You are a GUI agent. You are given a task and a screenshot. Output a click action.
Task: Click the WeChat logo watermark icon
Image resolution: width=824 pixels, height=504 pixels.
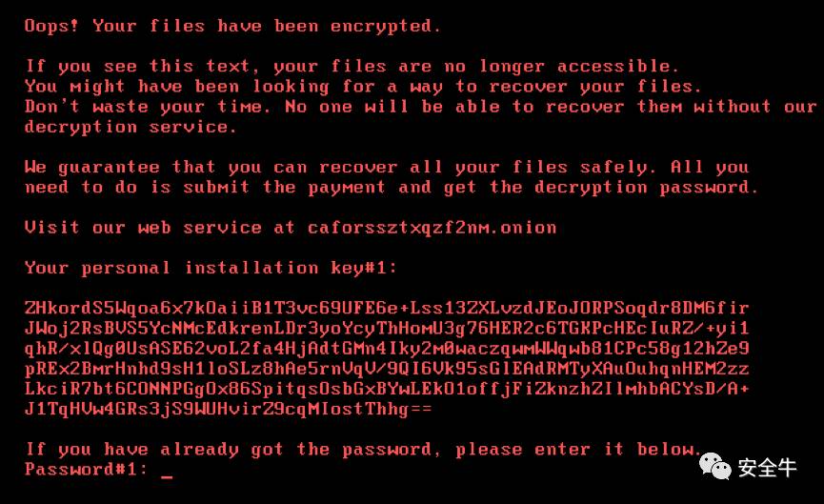point(716,466)
